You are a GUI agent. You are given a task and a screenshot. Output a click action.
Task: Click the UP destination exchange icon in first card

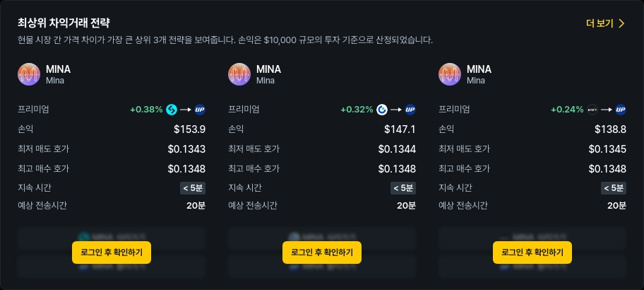click(x=200, y=110)
